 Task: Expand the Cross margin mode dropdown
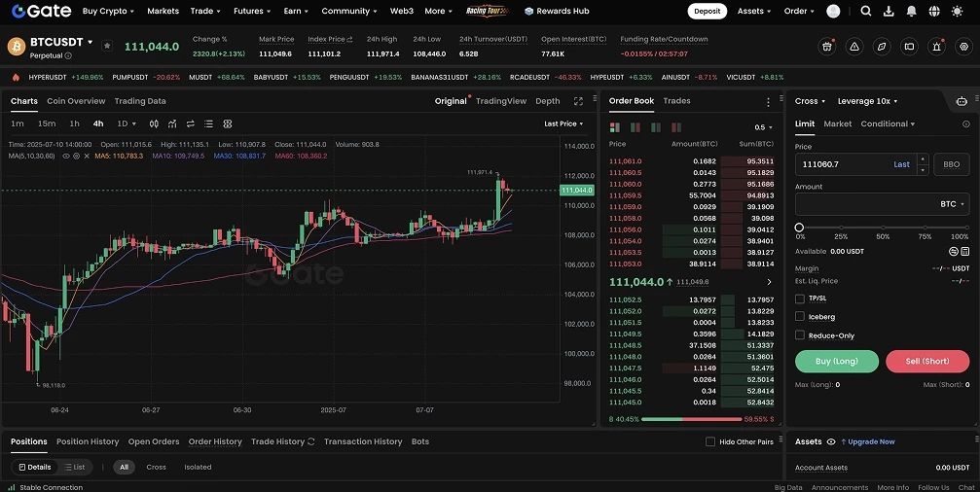pos(810,101)
